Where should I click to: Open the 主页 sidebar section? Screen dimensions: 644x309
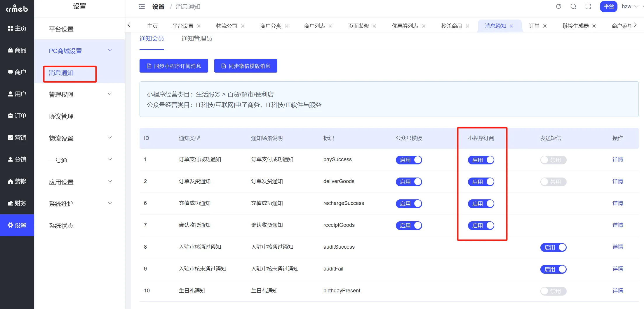[17, 28]
